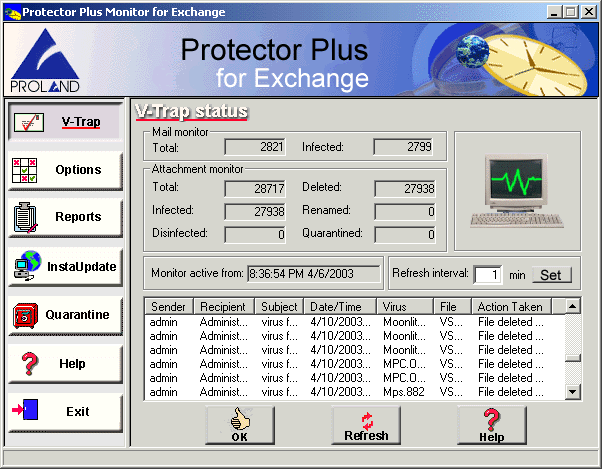Click the V-Trap envelope checkmark icon
The width and height of the screenshot is (602, 469).
(29, 122)
